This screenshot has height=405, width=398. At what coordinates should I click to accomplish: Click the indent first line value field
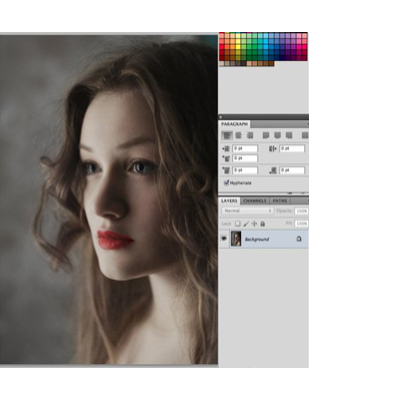[x=245, y=158]
